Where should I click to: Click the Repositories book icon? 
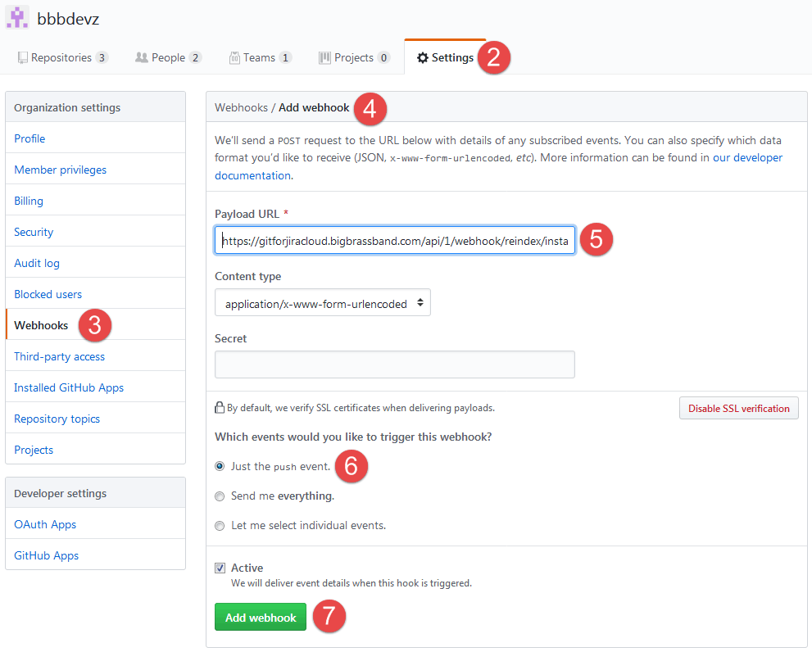pos(22,57)
